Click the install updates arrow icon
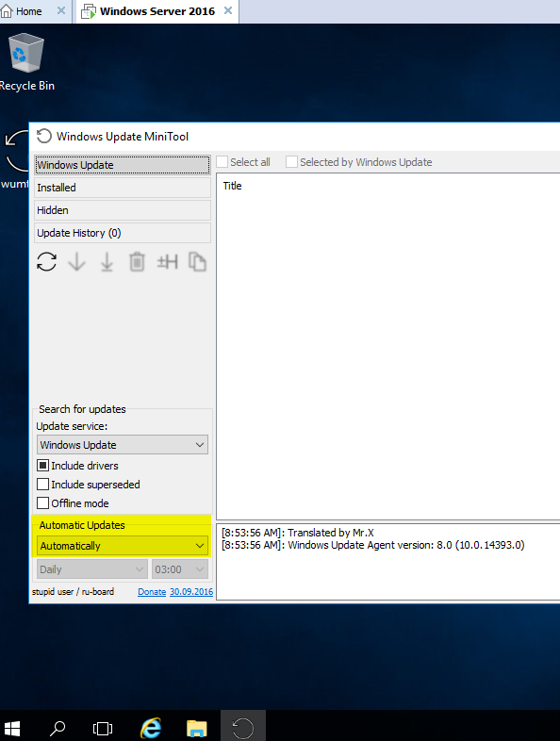560x741 pixels. click(x=107, y=262)
